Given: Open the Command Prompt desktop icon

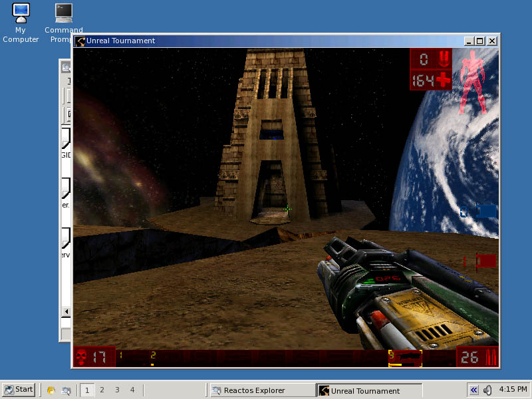Looking at the screenshot, I should (63, 23).
